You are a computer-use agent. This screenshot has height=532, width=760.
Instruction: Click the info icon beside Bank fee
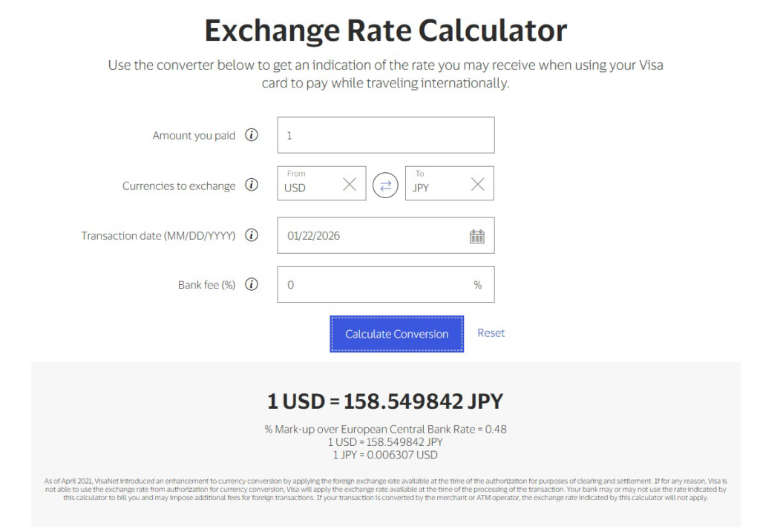click(252, 285)
